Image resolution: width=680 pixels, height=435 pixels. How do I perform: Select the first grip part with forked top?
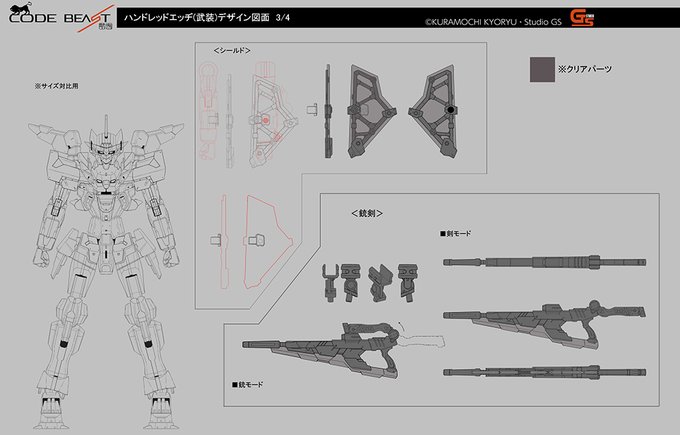pos(330,283)
